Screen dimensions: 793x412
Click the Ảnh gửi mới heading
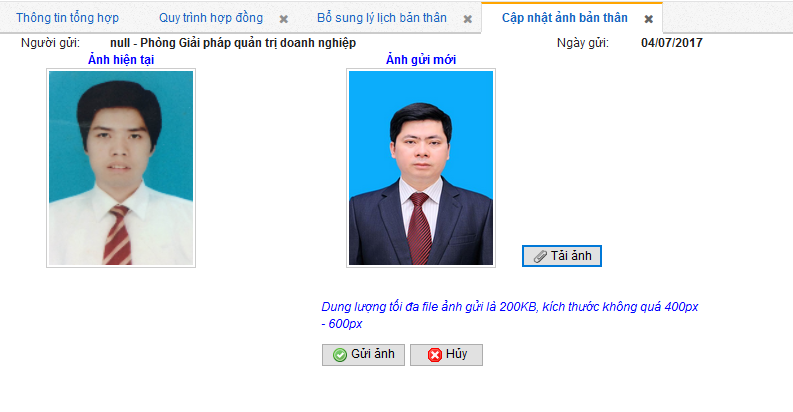point(421,60)
